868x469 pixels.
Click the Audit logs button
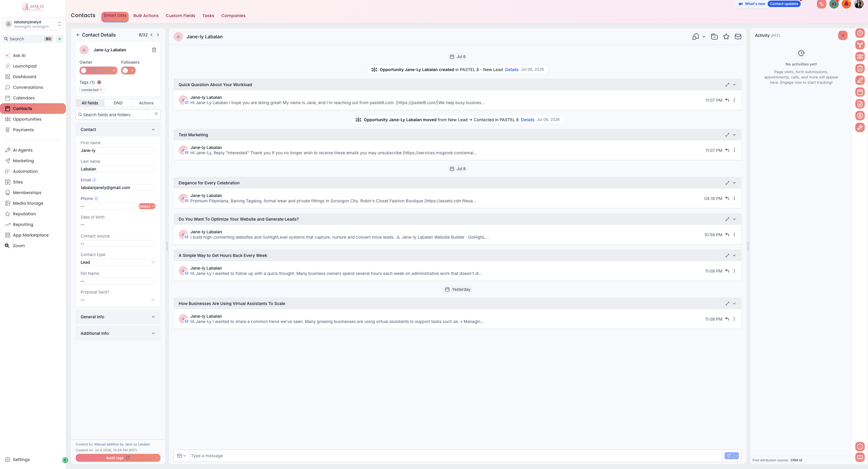click(x=118, y=458)
